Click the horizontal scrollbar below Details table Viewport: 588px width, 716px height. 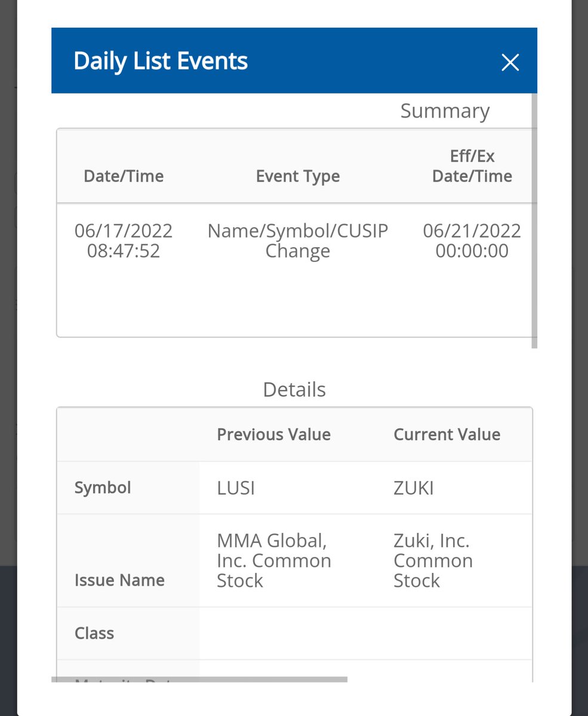pos(199,679)
